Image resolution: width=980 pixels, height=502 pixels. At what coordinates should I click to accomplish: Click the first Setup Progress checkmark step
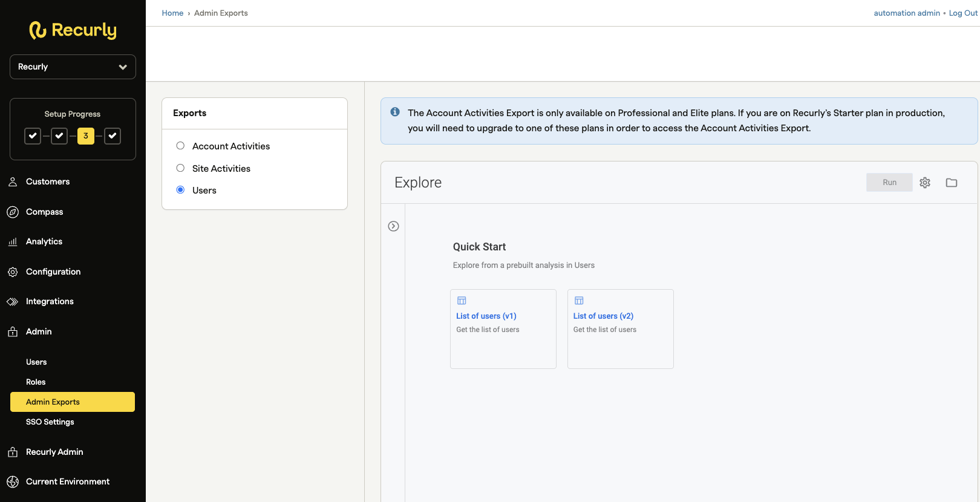tap(33, 136)
